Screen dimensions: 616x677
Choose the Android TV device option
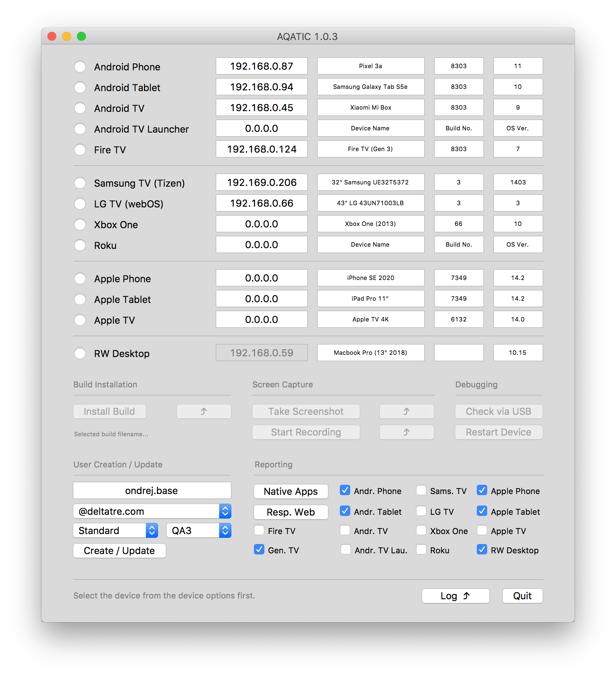pyautogui.click(x=80, y=108)
